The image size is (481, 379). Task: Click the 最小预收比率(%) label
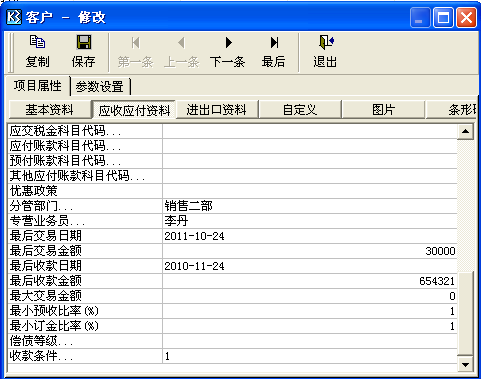click(54, 311)
